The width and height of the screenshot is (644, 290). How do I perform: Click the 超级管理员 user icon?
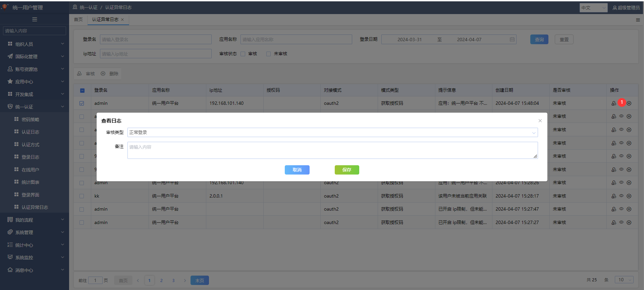pos(615,8)
